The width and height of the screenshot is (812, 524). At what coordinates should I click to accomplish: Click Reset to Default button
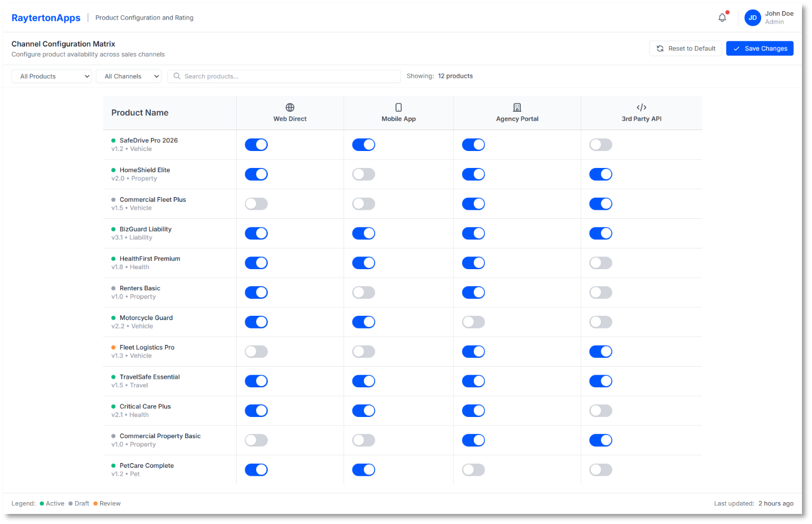click(x=685, y=49)
